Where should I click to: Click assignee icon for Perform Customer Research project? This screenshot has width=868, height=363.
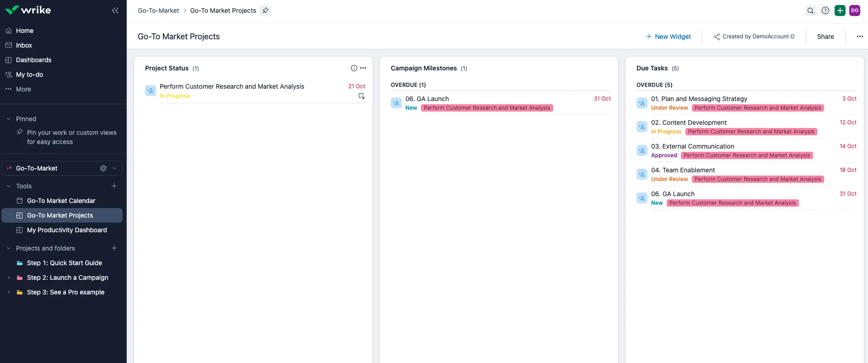[151, 91]
